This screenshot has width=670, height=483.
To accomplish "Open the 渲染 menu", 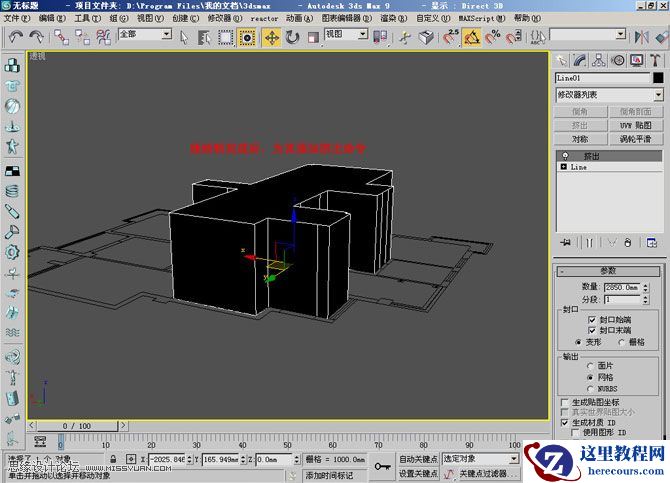I will (394, 18).
